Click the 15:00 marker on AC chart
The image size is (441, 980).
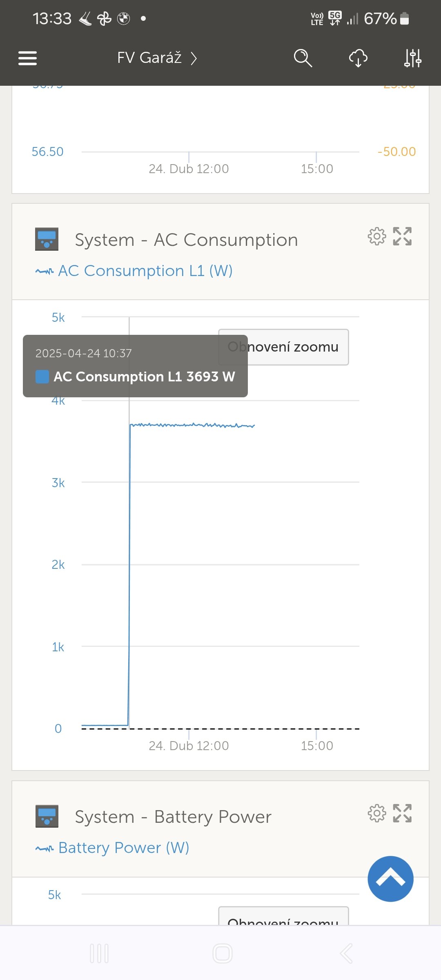pyautogui.click(x=316, y=745)
